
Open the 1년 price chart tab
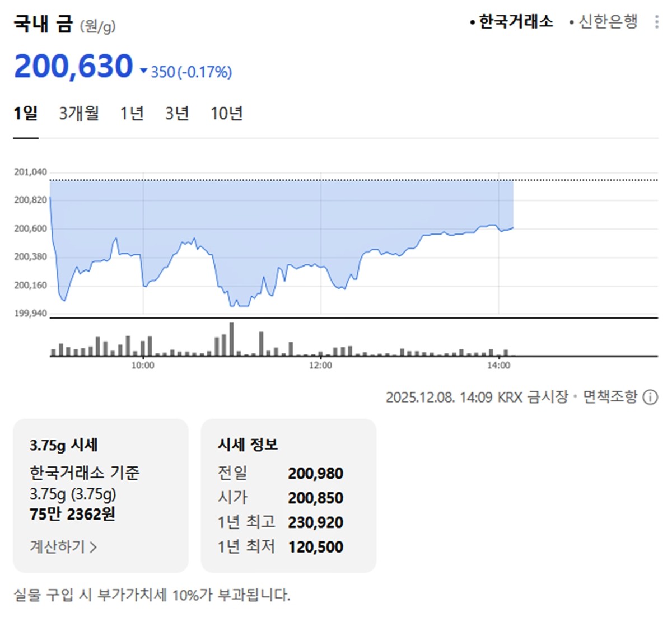click(132, 113)
